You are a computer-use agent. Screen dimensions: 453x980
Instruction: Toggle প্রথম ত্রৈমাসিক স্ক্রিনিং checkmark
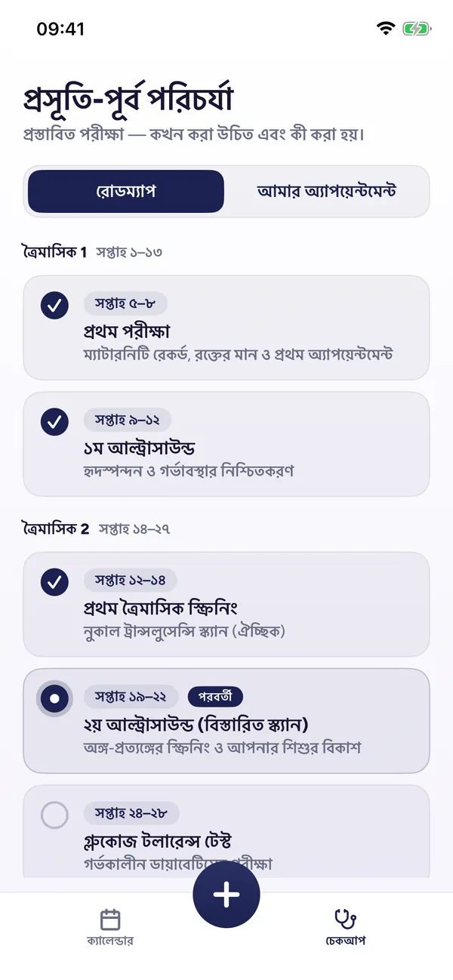pos(54,582)
